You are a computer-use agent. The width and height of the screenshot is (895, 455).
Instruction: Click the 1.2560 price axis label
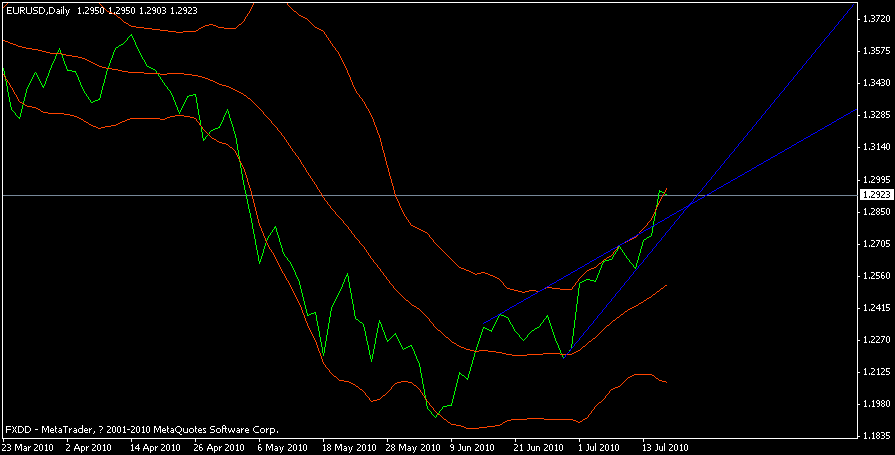point(877,276)
